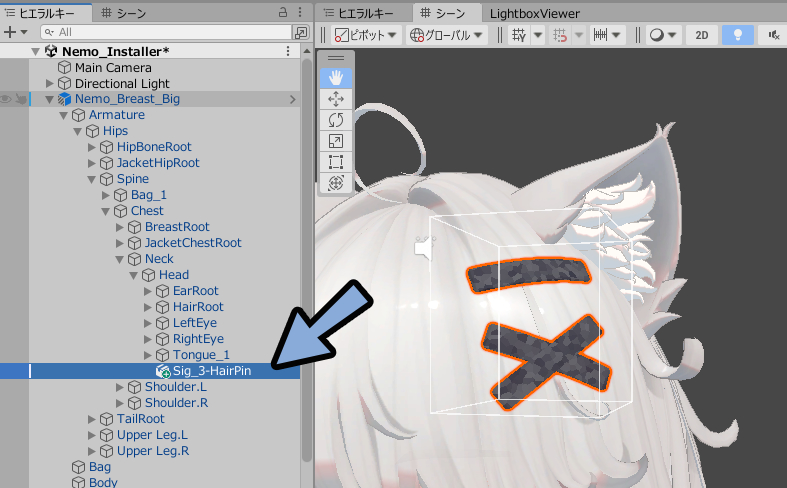Click the plus create-object button
The image size is (787, 488).
tap(15, 33)
